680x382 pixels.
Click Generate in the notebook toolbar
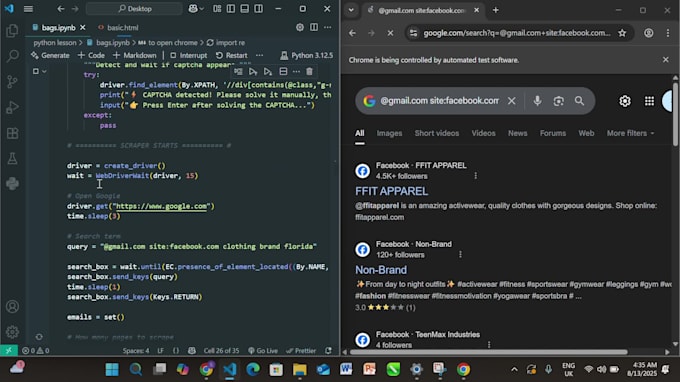[x=50, y=56]
